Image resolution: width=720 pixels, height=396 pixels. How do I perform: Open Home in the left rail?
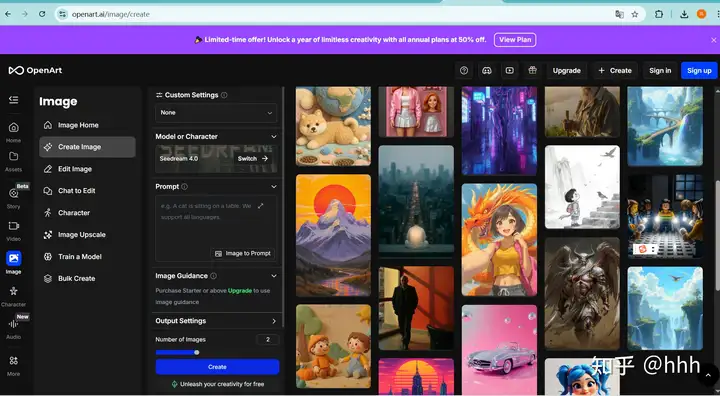tap(13, 132)
